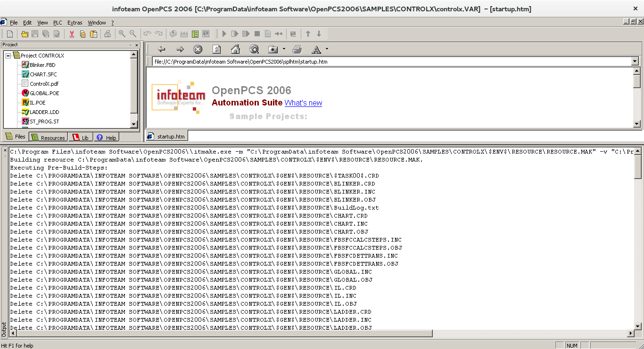The width and height of the screenshot is (644, 349).
Task: Click project tree scroll down arrow
Action: point(134,124)
